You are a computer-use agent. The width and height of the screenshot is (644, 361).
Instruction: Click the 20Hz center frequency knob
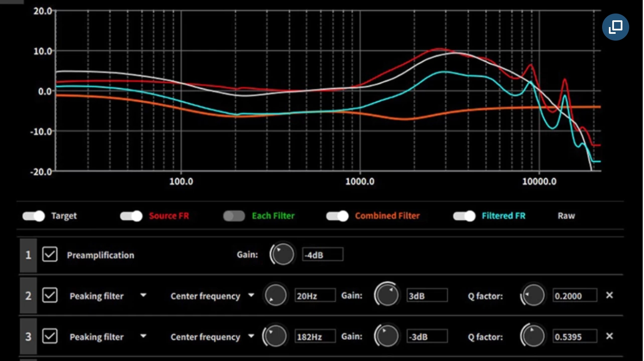pyautogui.click(x=275, y=295)
